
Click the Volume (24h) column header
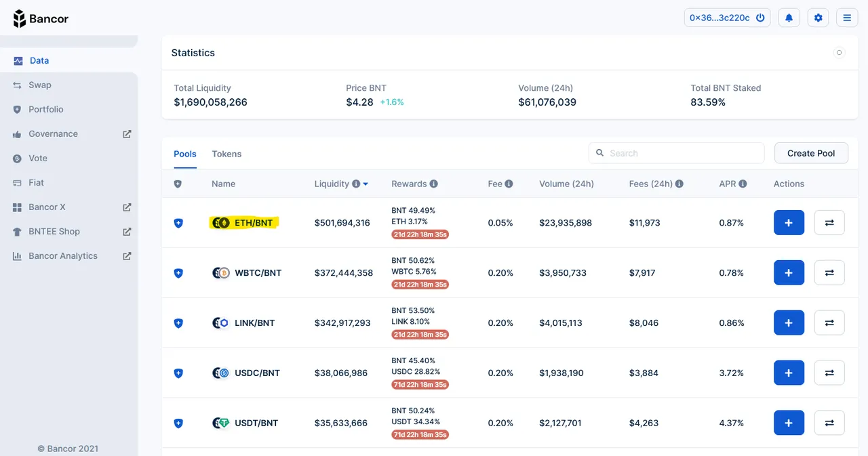coord(566,184)
